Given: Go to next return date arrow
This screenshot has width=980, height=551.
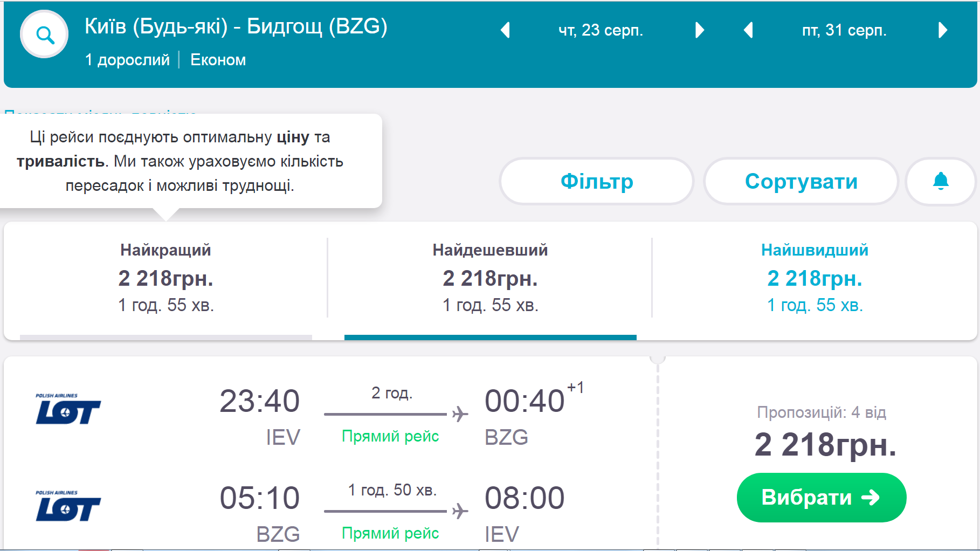Looking at the screenshot, I should click(x=942, y=30).
